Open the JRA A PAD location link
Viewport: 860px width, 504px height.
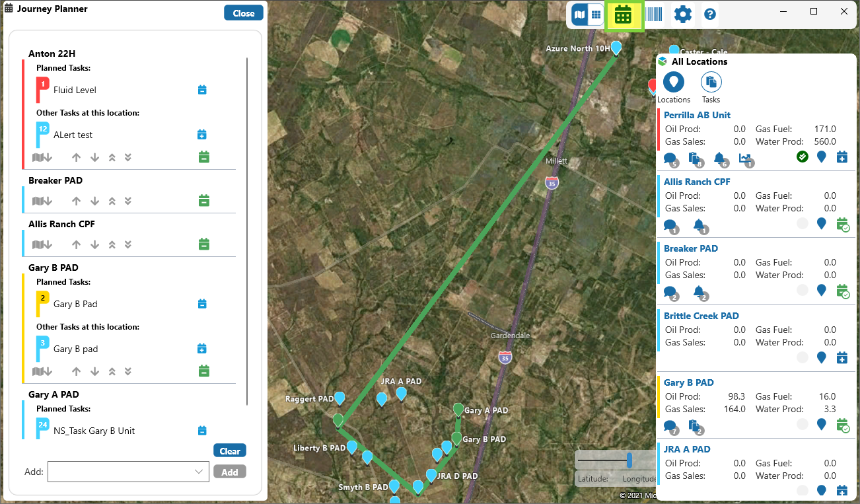pyautogui.click(x=687, y=449)
